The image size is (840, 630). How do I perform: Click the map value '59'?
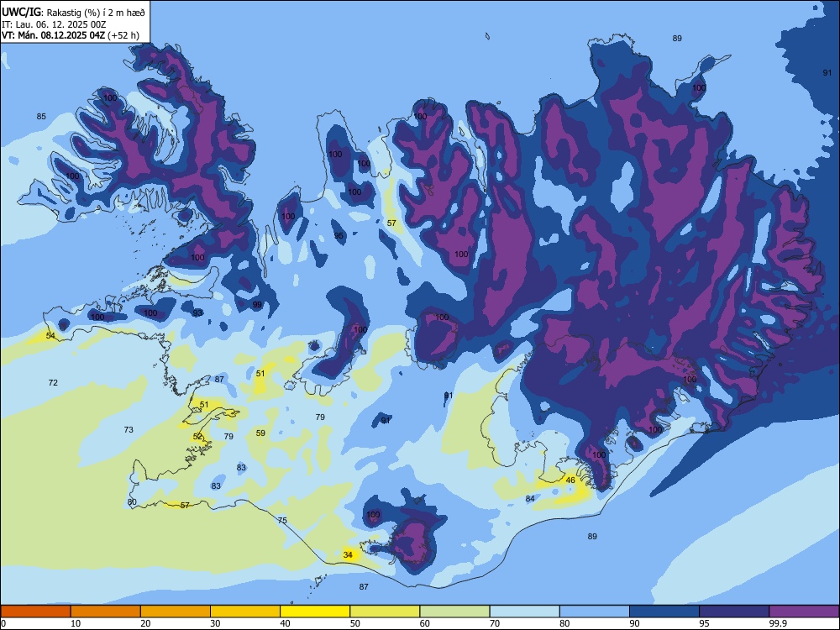260,433
